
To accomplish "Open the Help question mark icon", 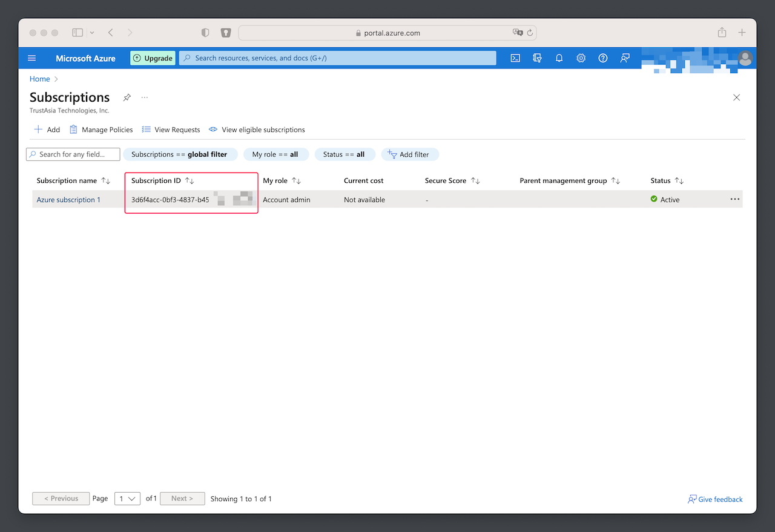I will click(602, 58).
